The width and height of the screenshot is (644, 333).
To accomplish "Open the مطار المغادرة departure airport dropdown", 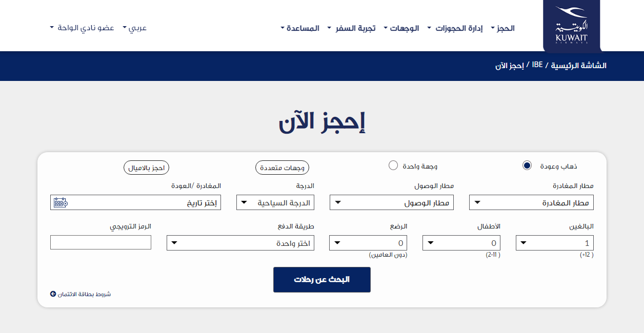I will pos(531,202).
